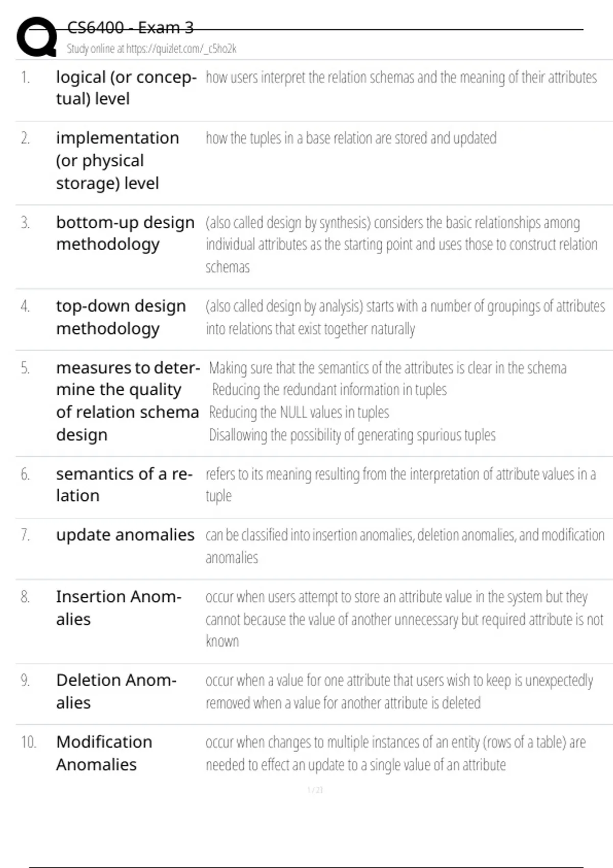Click 'semantics of a relation' term

click(124, 485)
